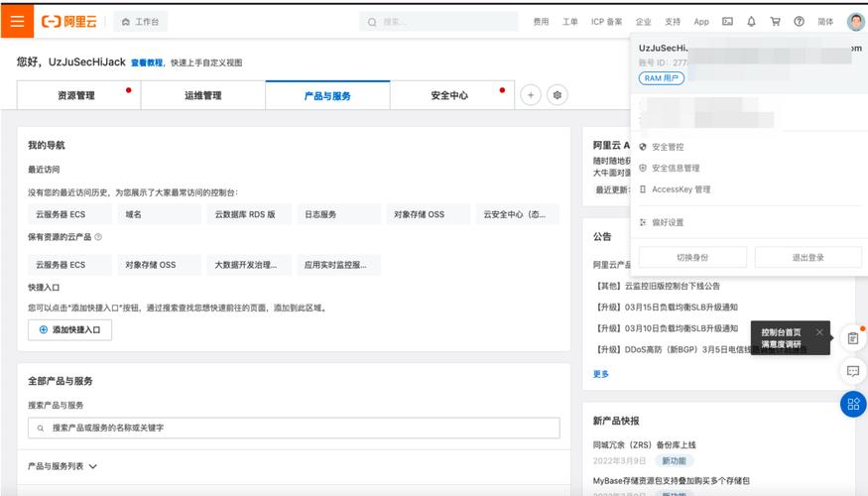Image resolution: width=868 pixels, height=496 pixels.
Task: Open 同城冗余 (ZRS) 备份库上线 news
Action: (x=645, y=445)
